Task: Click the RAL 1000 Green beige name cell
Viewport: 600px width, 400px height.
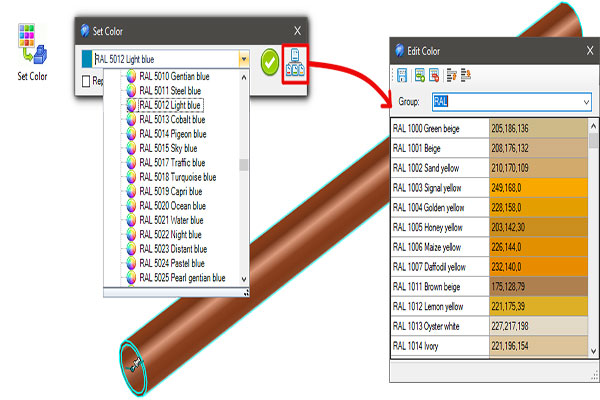Action: tap(440, 128)
